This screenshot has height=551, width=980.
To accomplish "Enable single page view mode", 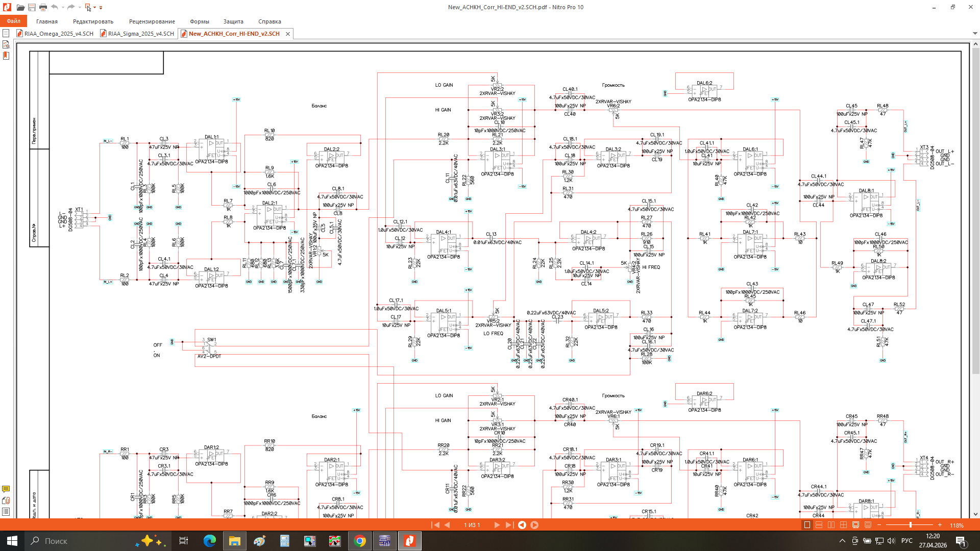I will tap(807, 525).
